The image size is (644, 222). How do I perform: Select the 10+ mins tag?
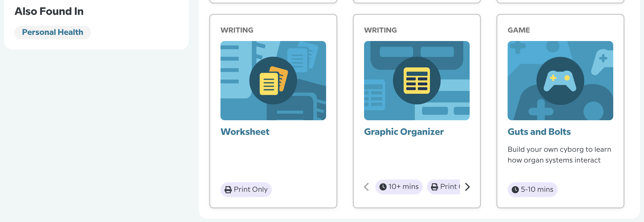pyautogui.click(x=399, y=187)
